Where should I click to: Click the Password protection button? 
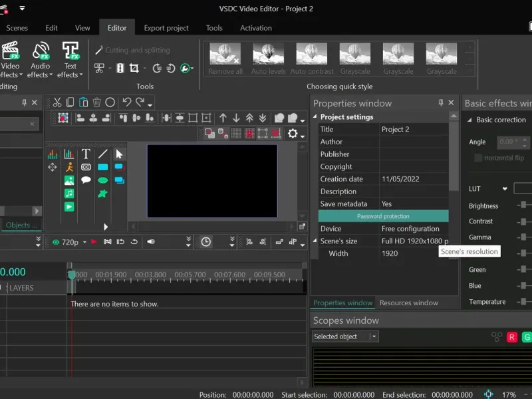[383, 216]
